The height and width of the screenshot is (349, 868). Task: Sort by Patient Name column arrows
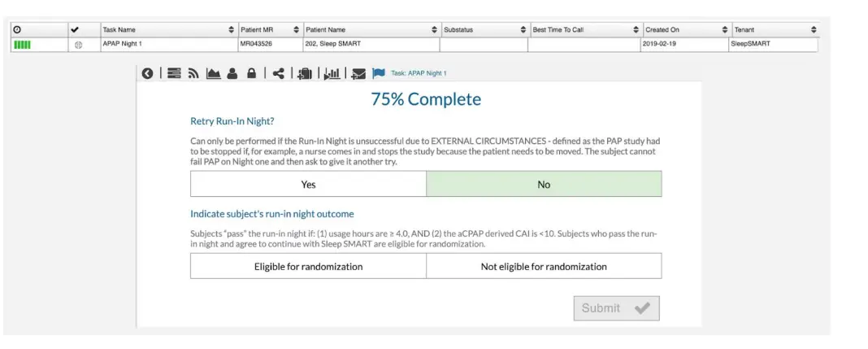click(435, 30)
